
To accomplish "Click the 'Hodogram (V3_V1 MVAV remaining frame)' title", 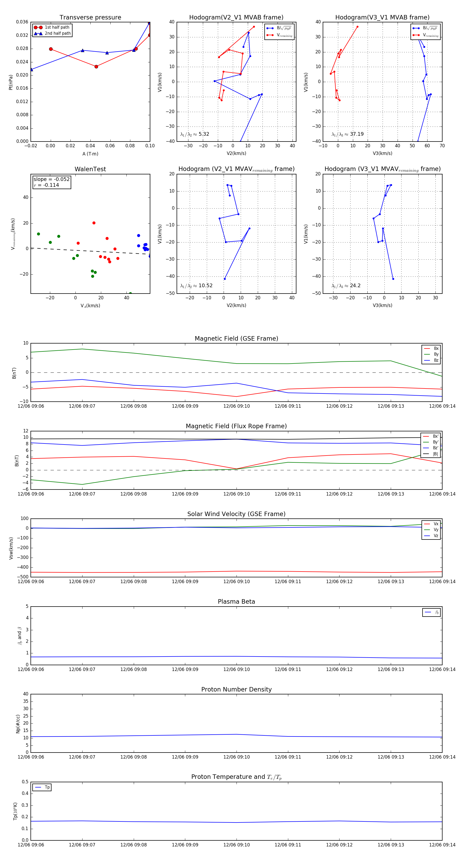I will point(382,169).
